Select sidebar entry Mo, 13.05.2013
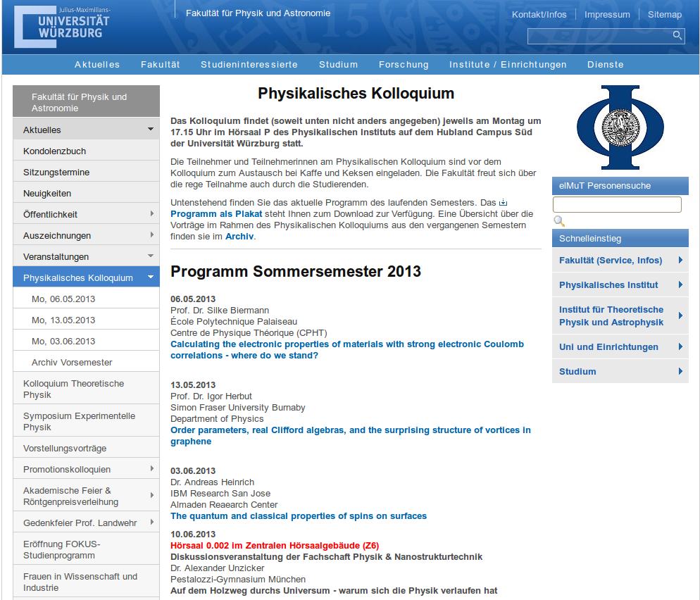The height and width of the screenshot is (600, 700). [86, 320]
